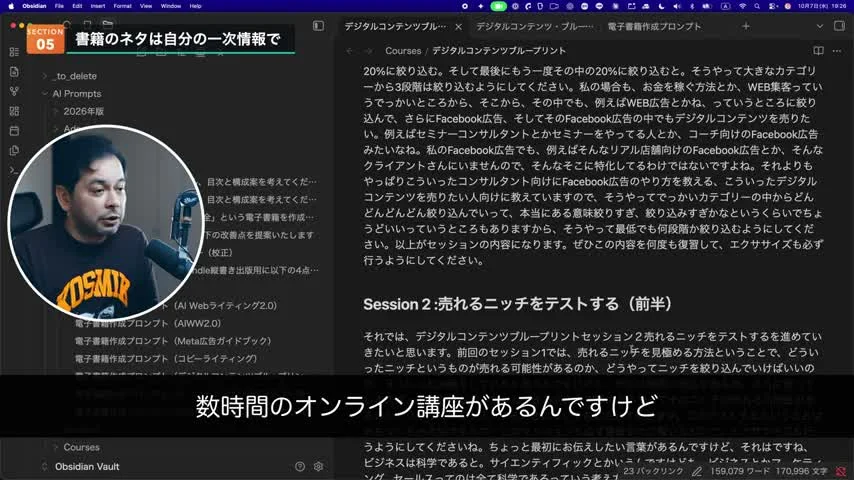Expand the 2026年版 folder
This screenshot has width=854, height=480.
pos(56,111)
